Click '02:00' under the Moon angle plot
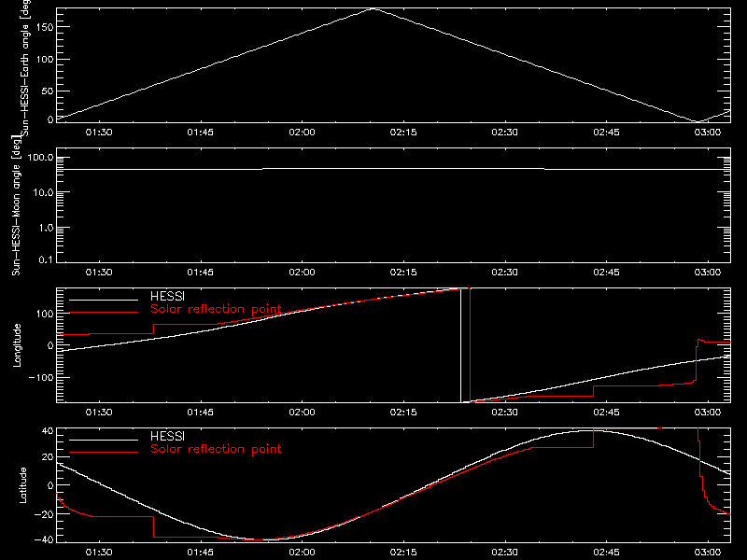Screen dimensions: 747x560 click(302, 272)
